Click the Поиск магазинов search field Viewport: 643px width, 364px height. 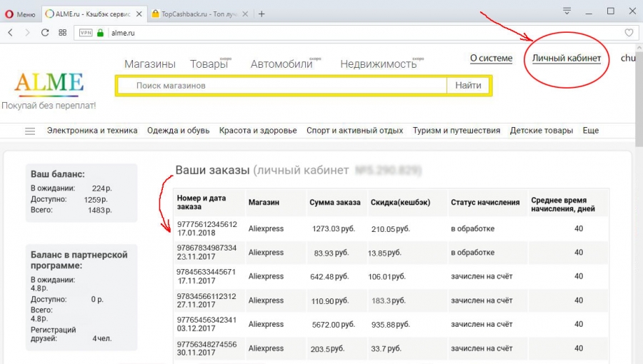tap(282, 86)
